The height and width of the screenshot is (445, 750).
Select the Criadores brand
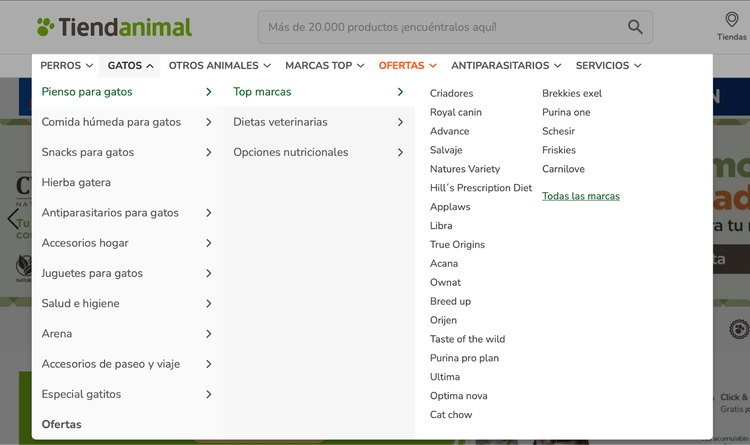click(451, 93)
